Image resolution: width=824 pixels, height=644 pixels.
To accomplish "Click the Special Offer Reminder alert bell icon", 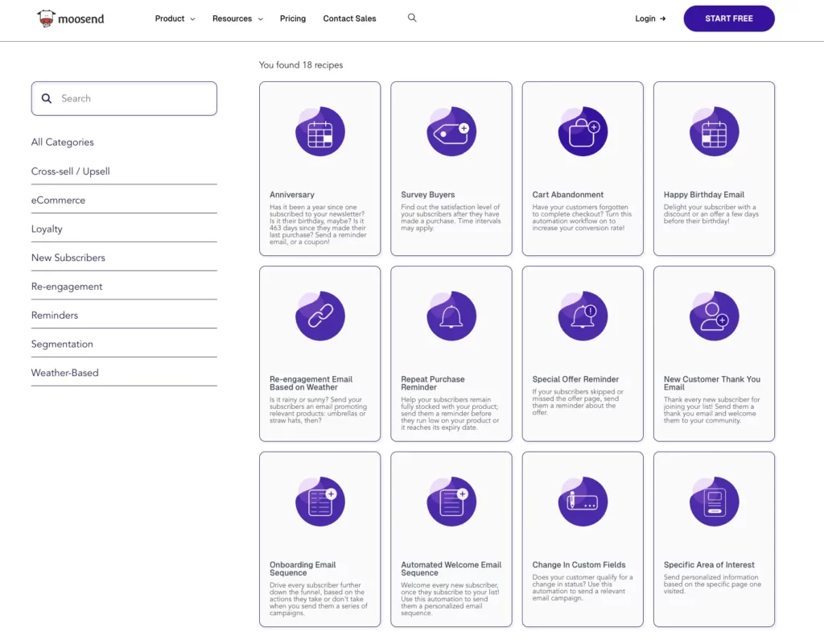I will (x=582, y=315).
